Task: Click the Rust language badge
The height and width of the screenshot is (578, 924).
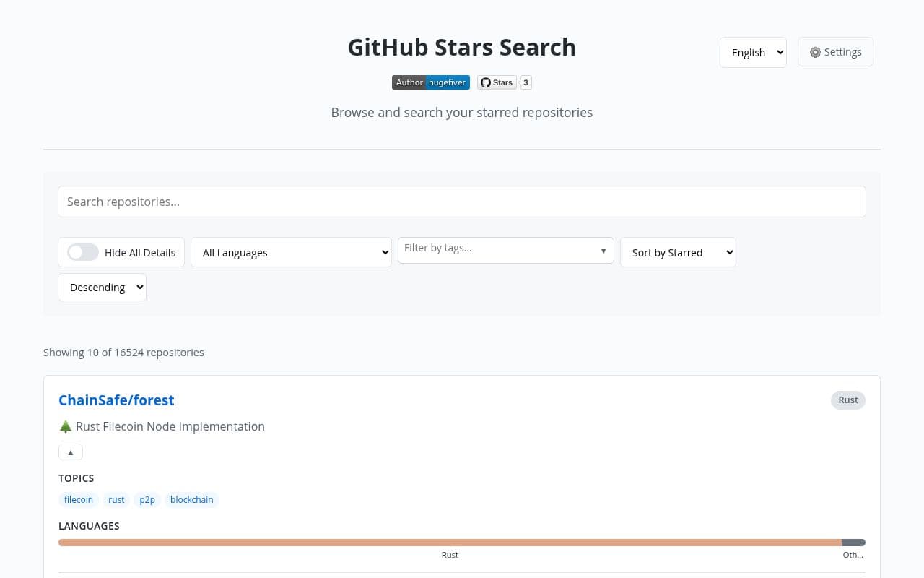Action: coord(848,400)
